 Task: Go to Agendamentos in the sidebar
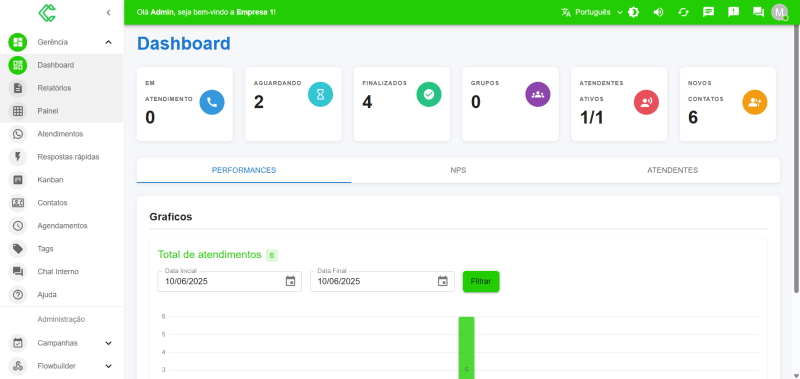click(62, 225)
